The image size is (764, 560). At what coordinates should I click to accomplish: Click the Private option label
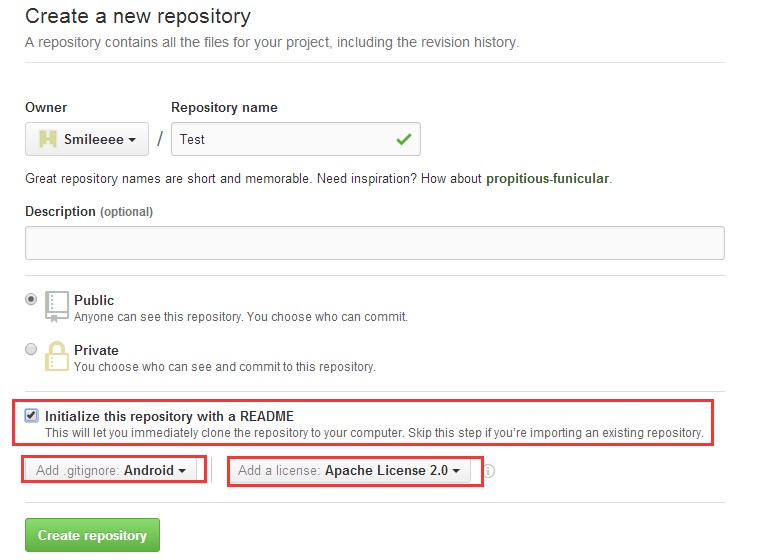(x=96, y=350)
